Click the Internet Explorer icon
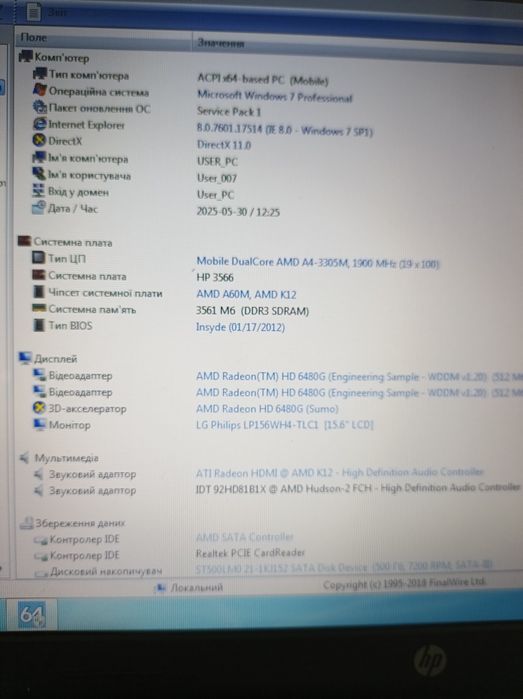Screen dimensions: 523x699 click(39, 123)
